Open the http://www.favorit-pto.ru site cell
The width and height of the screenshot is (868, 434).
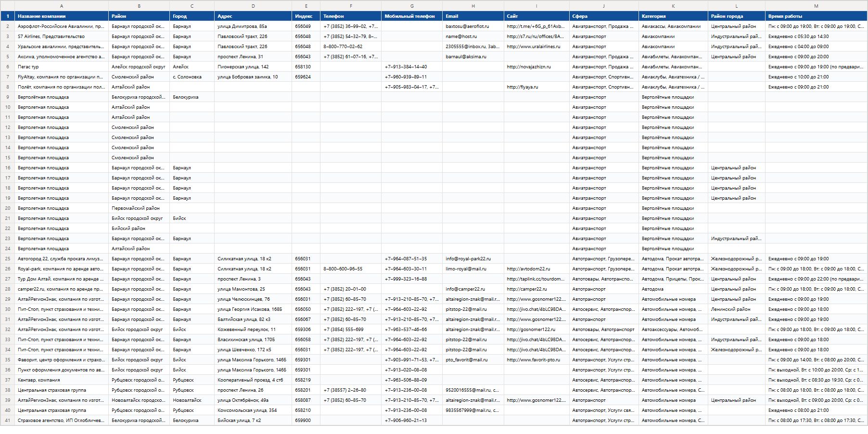[536, 360]
